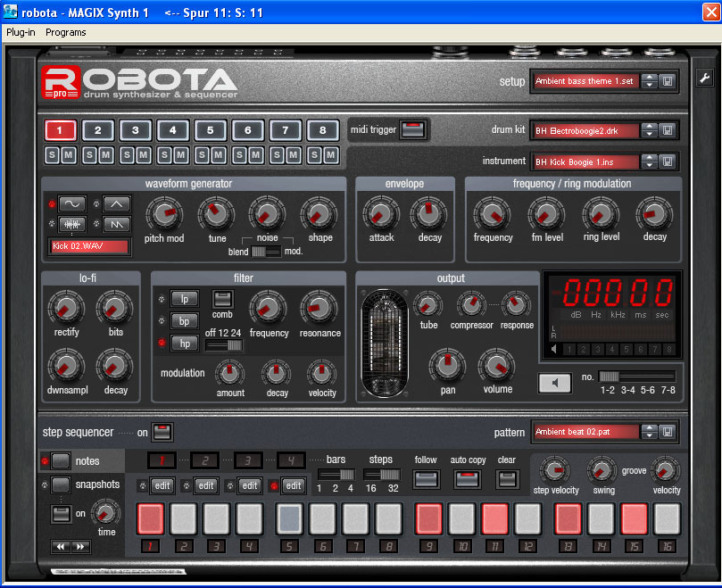The width and height of the screenshot is (722, 588).
Task: Click the rewind arrows under snapshots
Action: (59, 546)
